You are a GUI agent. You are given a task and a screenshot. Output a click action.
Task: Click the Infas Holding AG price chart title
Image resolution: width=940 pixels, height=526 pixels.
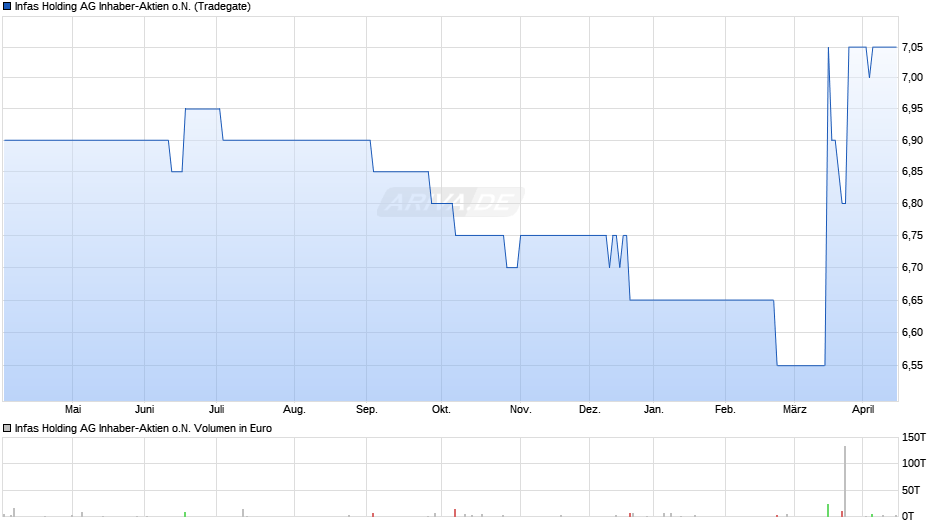point(133,7)
